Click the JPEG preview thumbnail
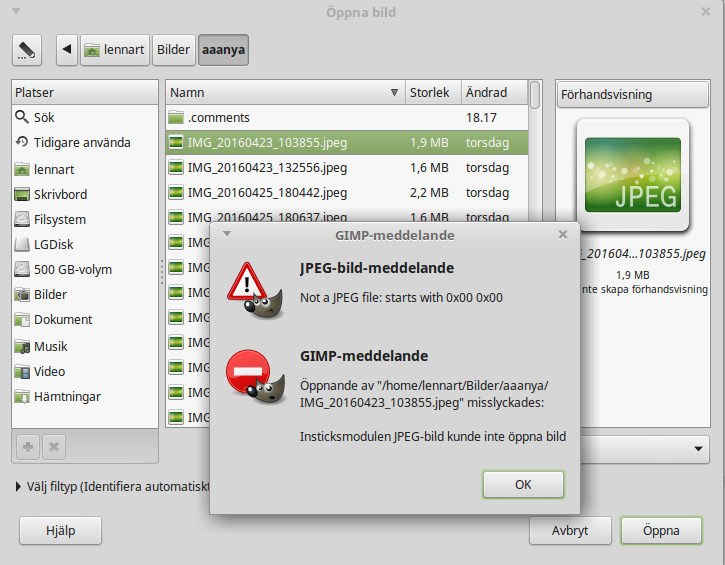 coord(633,175)
